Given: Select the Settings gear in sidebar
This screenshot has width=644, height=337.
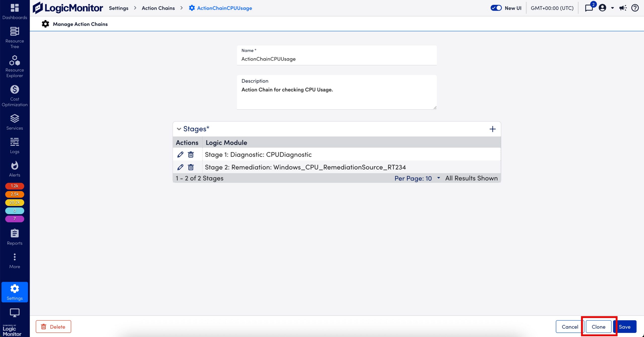Looking at the screenshot, I should (x=15, y=292).
